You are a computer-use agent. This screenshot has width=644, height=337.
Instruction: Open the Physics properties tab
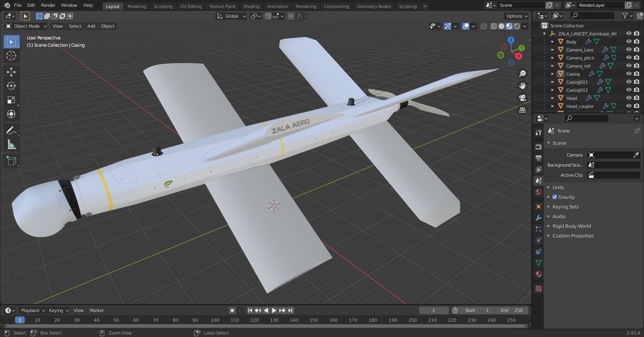539,240
